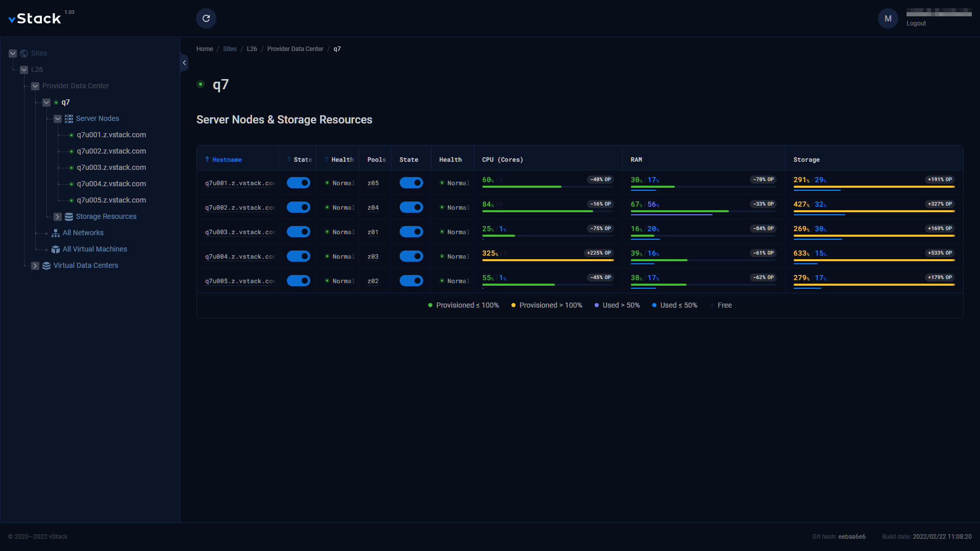This screenshot has height=551, width=980.
Task: Collapse the sidebar with the arrow handle
Action: point(184,63)
